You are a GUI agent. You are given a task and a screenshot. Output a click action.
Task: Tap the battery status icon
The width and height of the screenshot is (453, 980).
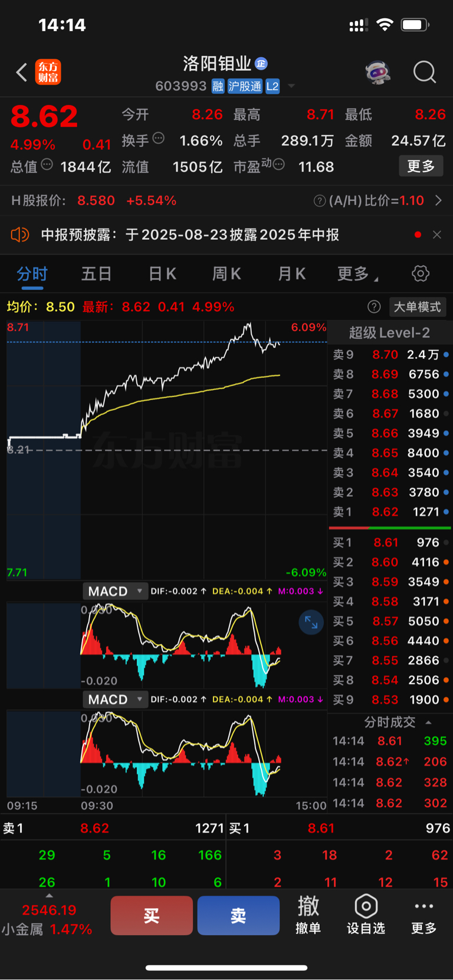tap(415, 25)
